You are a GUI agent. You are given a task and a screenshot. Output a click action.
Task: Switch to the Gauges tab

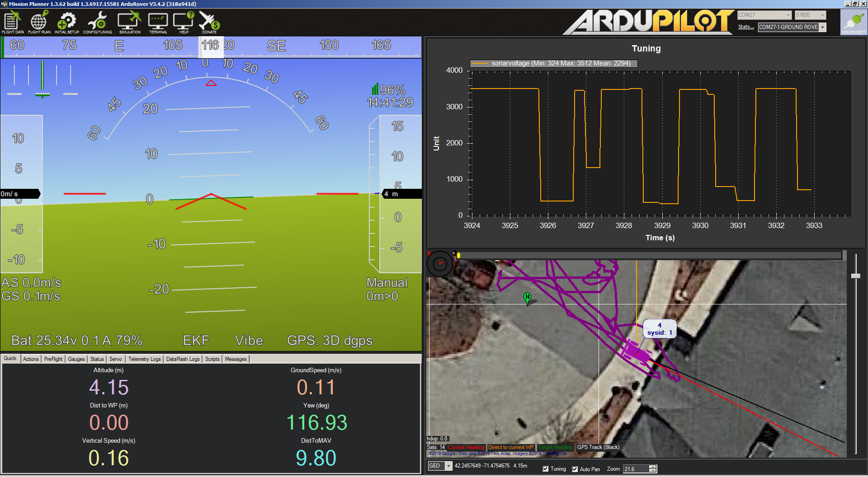point(76,359)
